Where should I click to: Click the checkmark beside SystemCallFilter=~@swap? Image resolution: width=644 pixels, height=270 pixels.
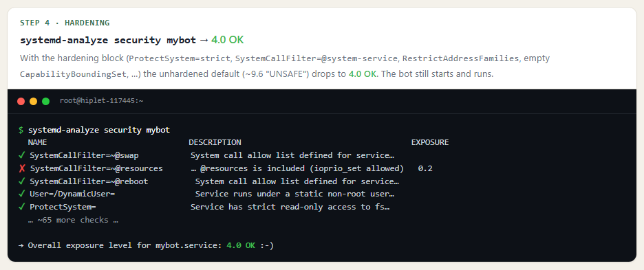22,155
